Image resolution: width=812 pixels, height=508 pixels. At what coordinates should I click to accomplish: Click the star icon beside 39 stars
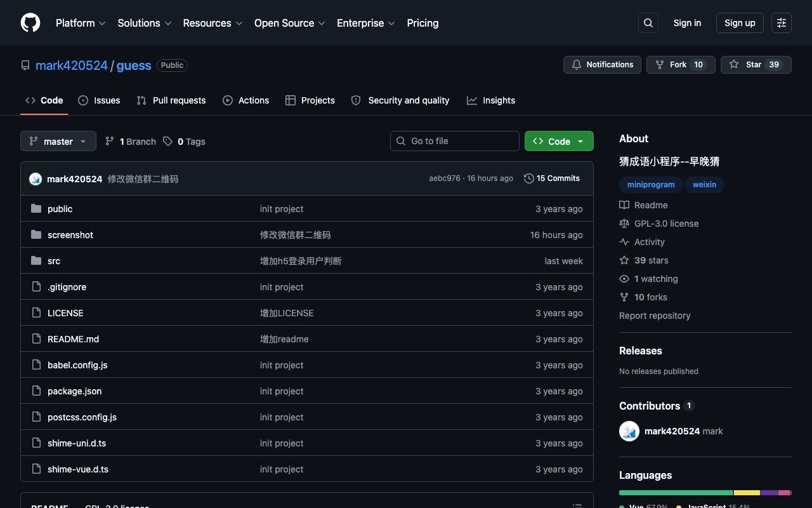624,260
